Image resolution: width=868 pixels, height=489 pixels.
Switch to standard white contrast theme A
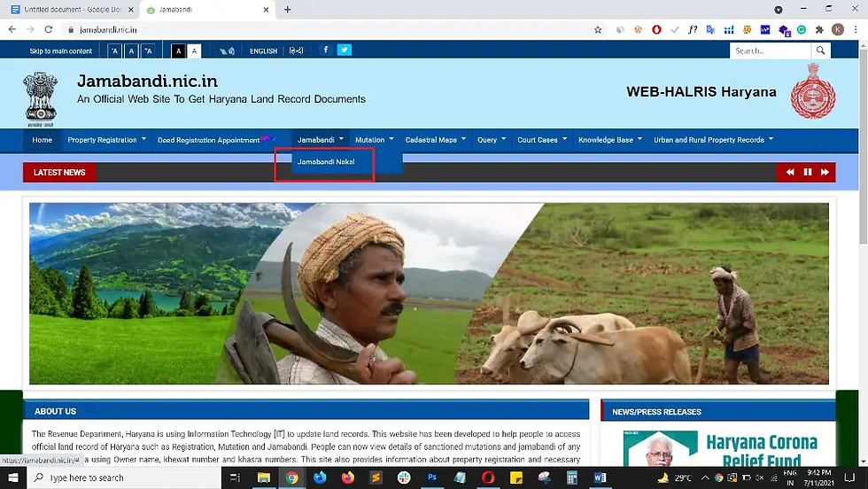click(194, 51)
